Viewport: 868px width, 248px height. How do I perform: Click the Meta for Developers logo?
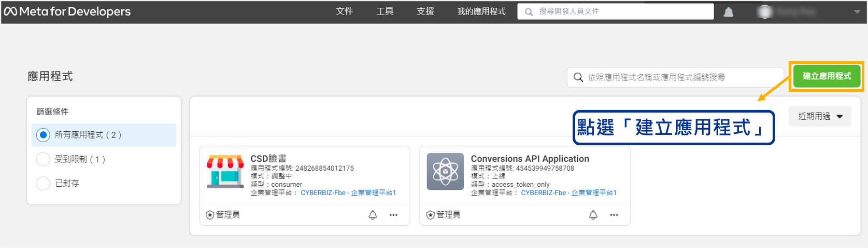67,11
